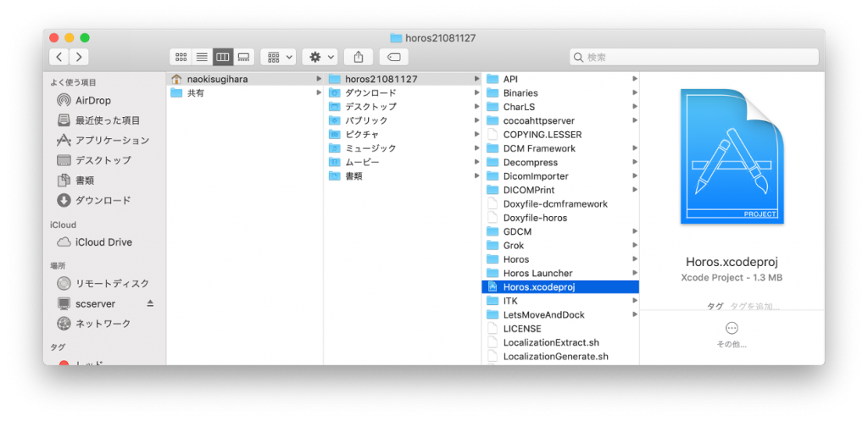Select the LocalizationGenerate.sh file

[x=561, y=357]
